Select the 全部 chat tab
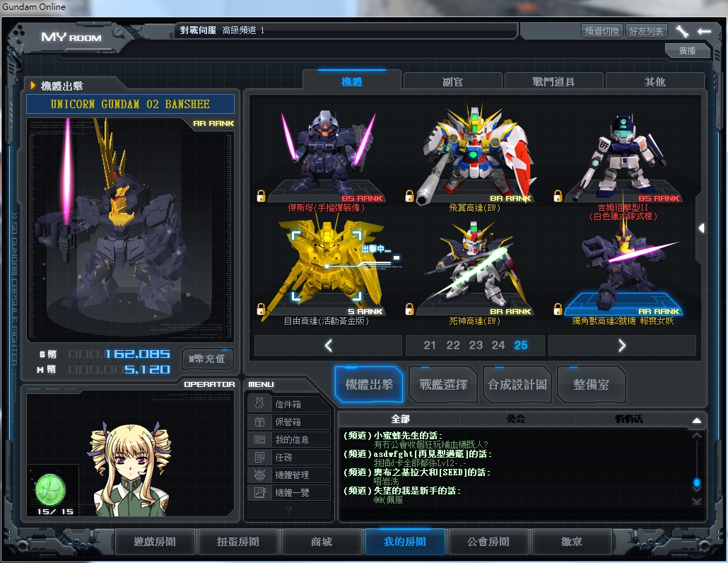The height and width of the screenshot is (563, 728). [x=400, y=419]
